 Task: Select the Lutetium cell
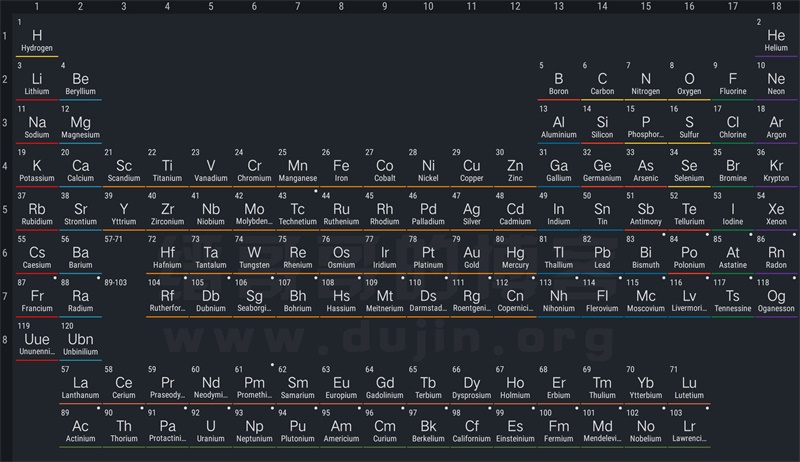689,383
